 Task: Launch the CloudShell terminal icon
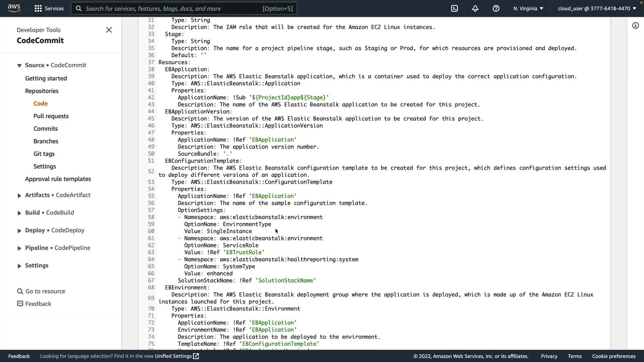[454, 8]
